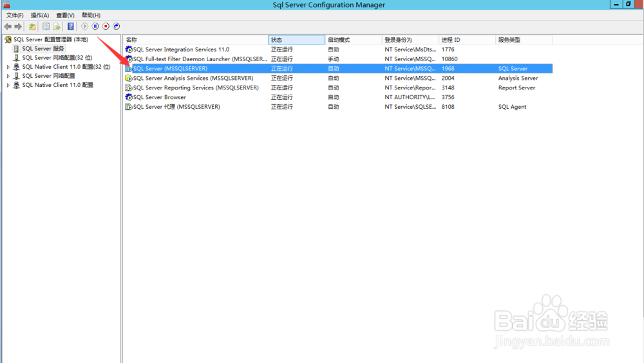Click the SQL Agent service type cell
This screenshot has width=644, height=363.
[x=512, y=107]
